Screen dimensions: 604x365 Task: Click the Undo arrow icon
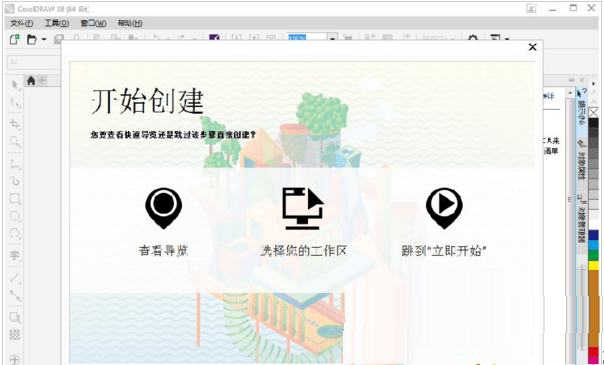coord(157,38)
